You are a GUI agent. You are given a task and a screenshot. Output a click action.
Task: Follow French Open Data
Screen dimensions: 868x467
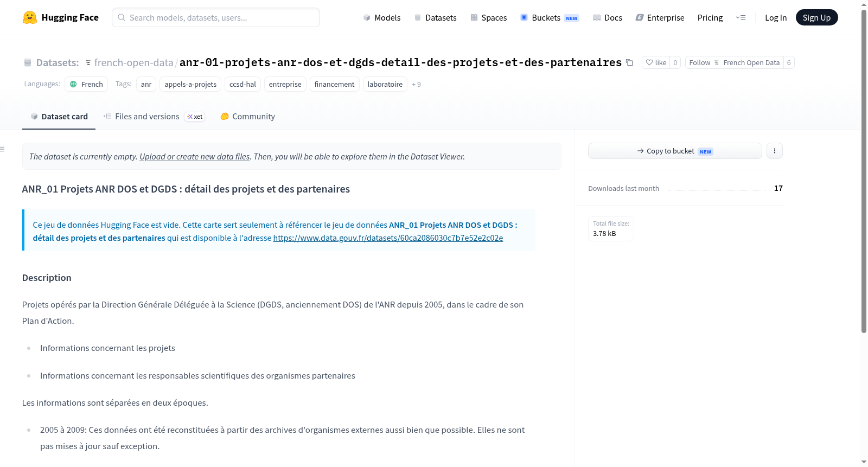coord(734,62)
